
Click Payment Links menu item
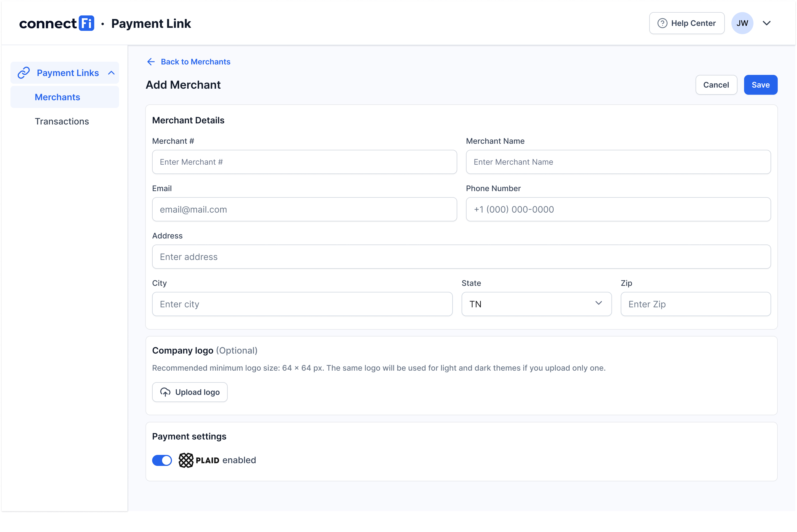coord(65,73)
